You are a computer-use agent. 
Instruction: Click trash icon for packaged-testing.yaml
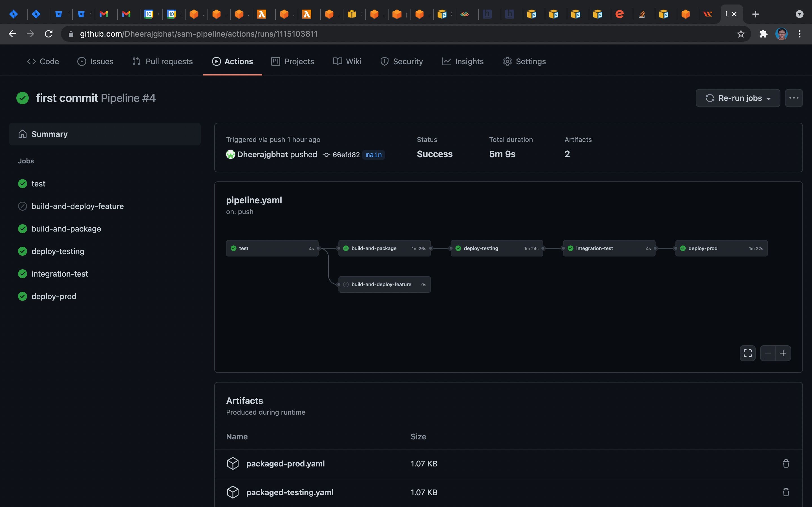point(786,492)
